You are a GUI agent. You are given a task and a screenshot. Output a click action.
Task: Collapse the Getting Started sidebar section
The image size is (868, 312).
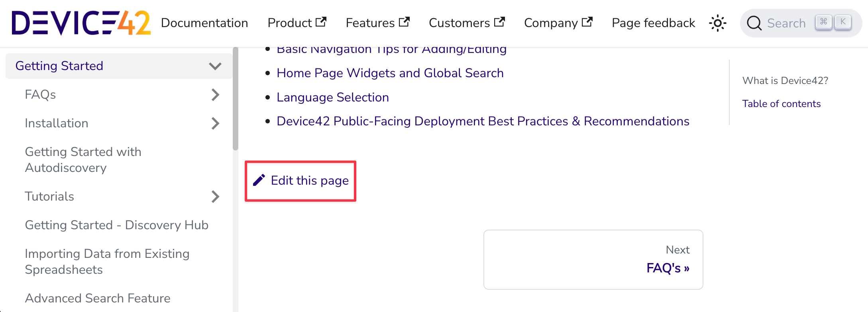(215, 66)
